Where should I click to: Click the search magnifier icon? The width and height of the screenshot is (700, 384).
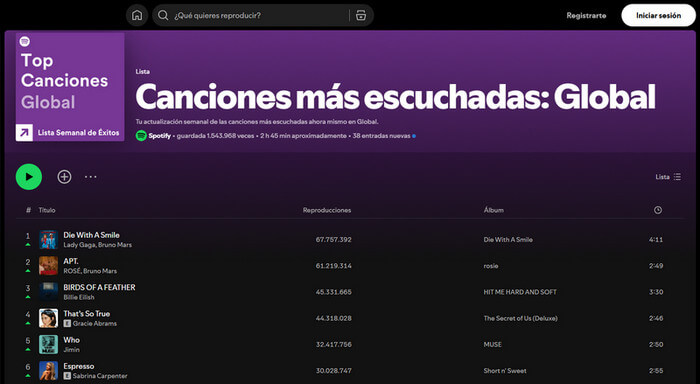(163, 15)
